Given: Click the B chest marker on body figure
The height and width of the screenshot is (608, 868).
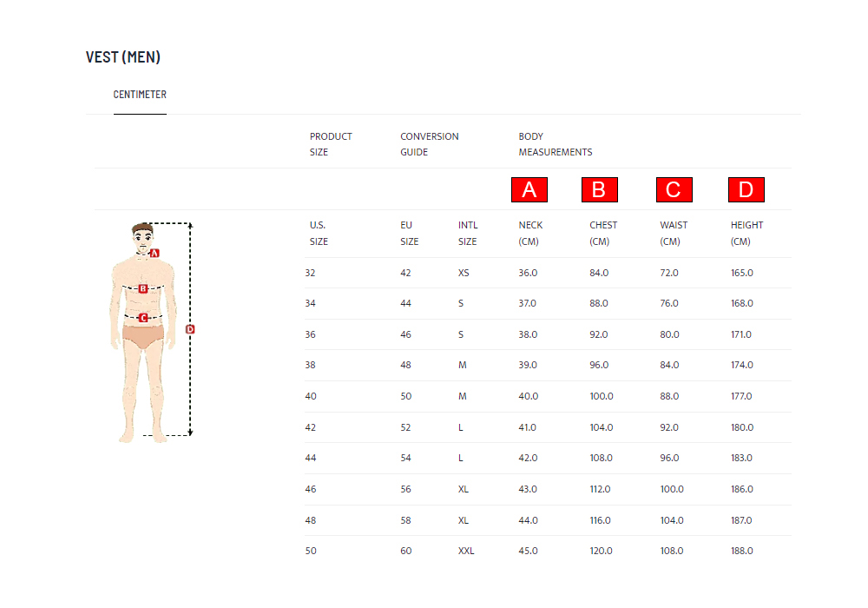Looking at the screenshot, I should (x=143, y=288).
